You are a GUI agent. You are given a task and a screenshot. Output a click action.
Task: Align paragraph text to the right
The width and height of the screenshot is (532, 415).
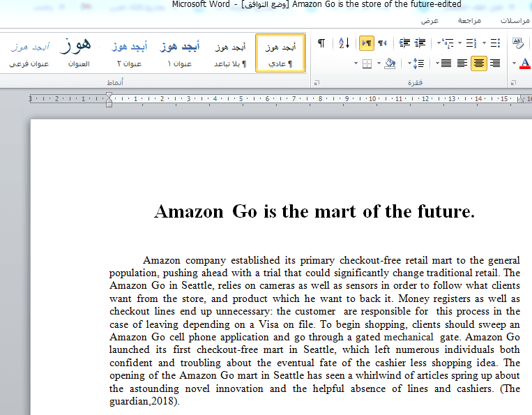pyautogui.click(x=495, y=63)
